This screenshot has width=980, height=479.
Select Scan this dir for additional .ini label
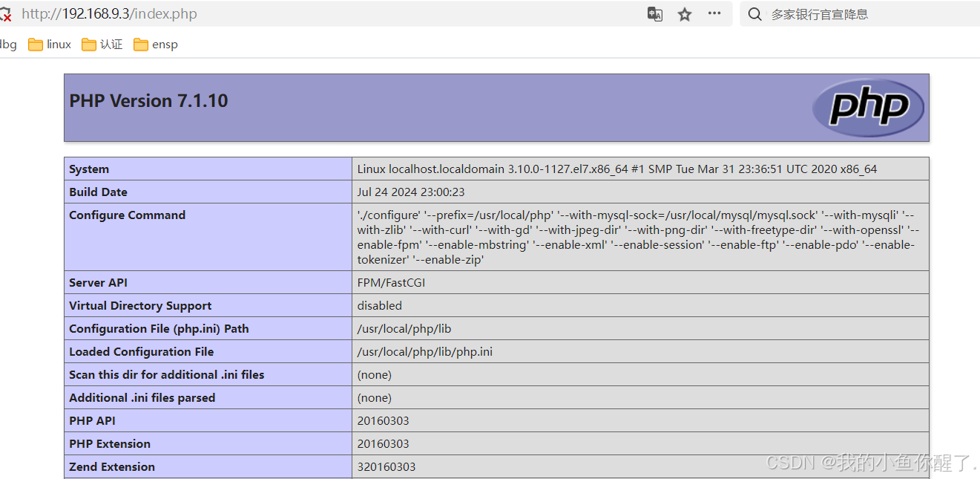[166, 375]
